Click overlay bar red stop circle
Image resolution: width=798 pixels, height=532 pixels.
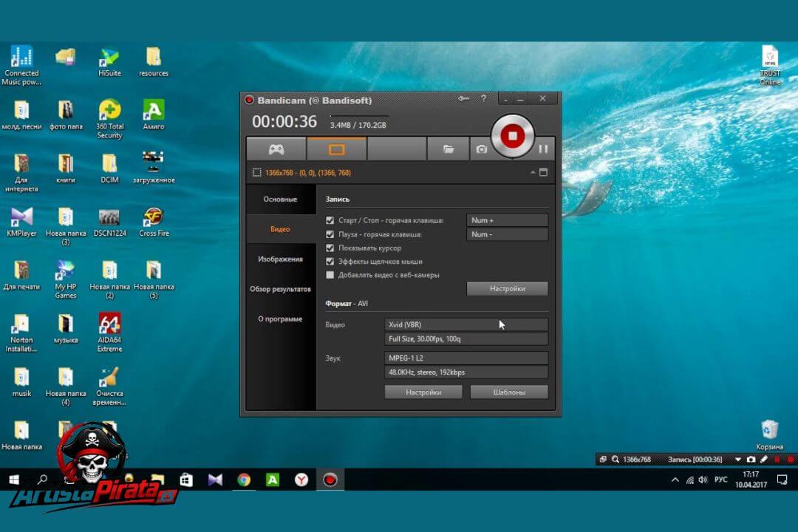coord(791,459)
